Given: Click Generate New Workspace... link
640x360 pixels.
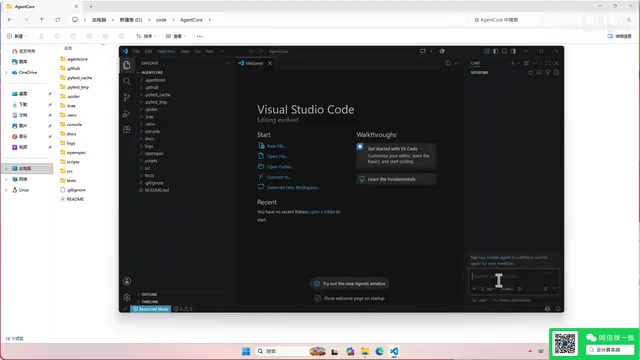Looking at the screenshot, I should click(293, 188).
